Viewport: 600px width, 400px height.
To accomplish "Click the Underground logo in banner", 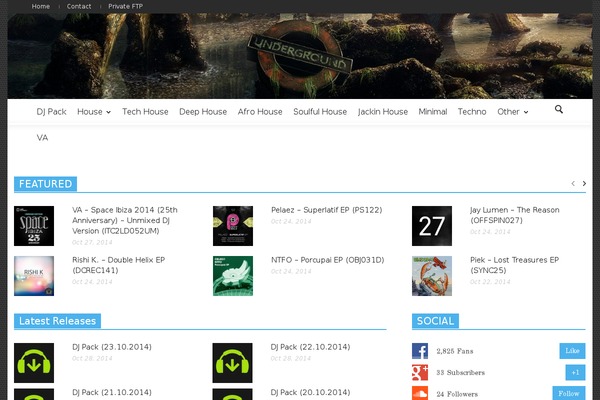I will 300,56.
